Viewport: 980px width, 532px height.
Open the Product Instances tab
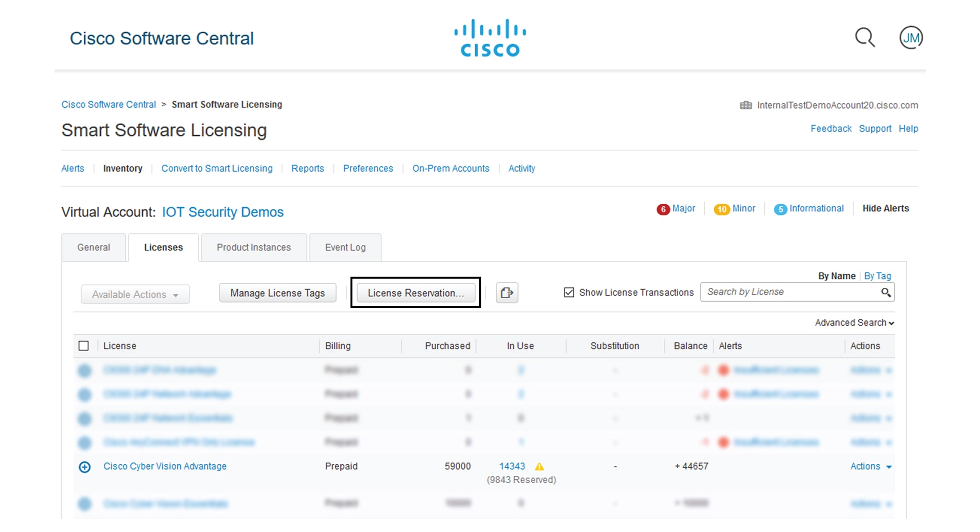pos(254,247)
